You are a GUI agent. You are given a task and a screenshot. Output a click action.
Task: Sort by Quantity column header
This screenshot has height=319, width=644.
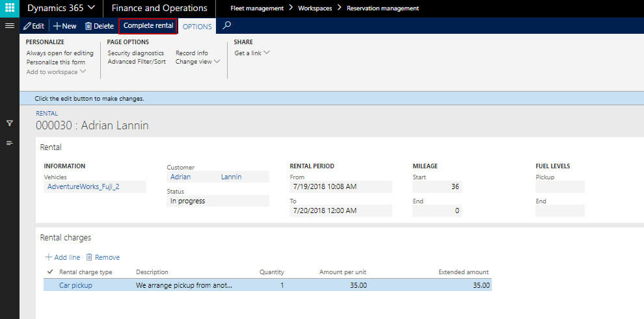click(x=271, y=272)
